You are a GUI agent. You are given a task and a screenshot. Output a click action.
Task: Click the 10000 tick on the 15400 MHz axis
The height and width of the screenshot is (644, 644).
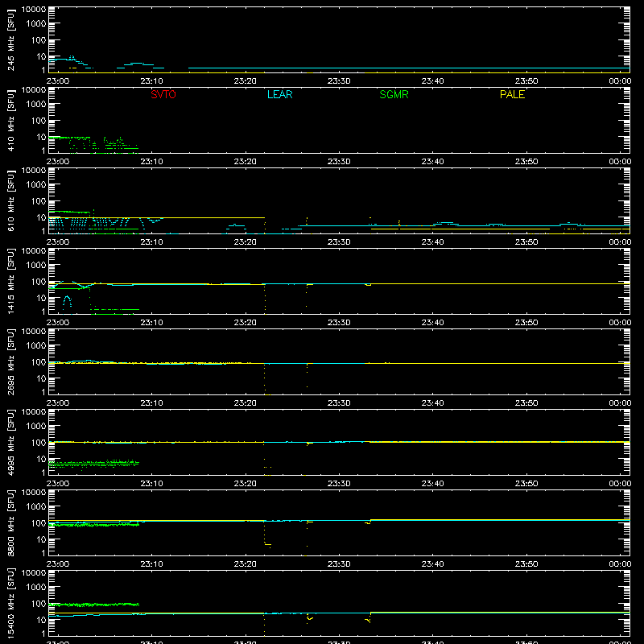coord(34,573)
